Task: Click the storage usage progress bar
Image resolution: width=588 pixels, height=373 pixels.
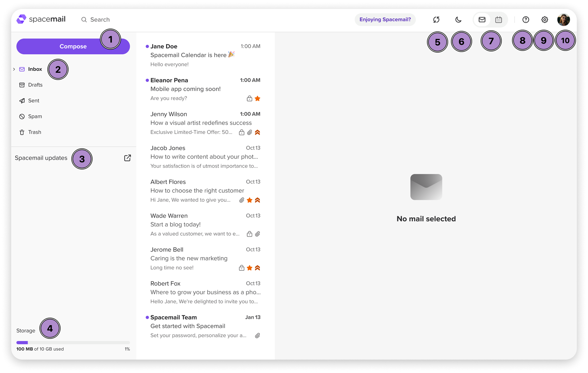Action: coord(73,343)
